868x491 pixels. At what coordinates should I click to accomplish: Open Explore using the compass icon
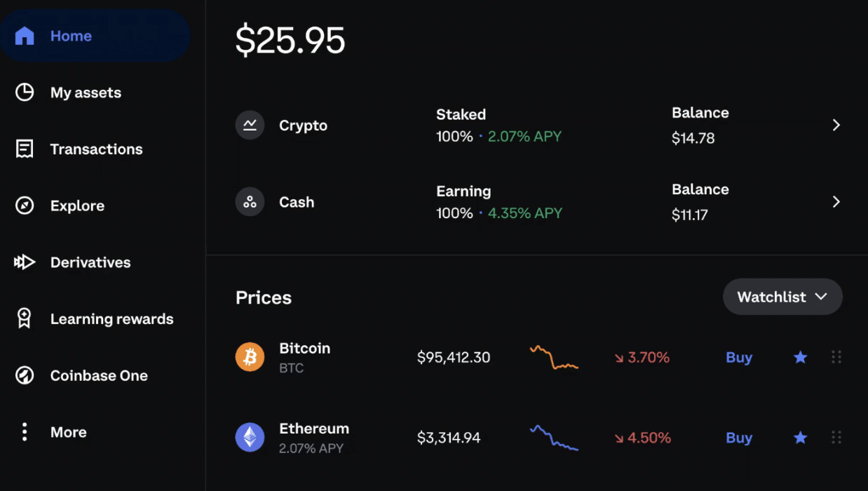pos(25,205)
